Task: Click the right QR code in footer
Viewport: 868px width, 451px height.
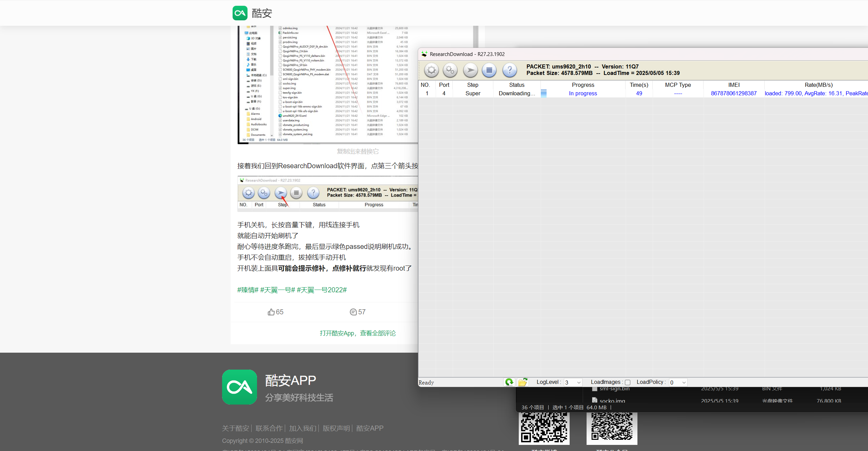Action: coord(612,428)
